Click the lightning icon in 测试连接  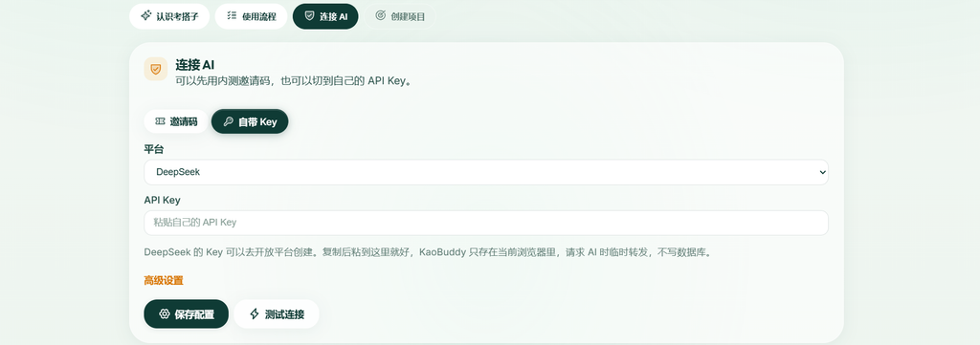[x=255, y=313]
